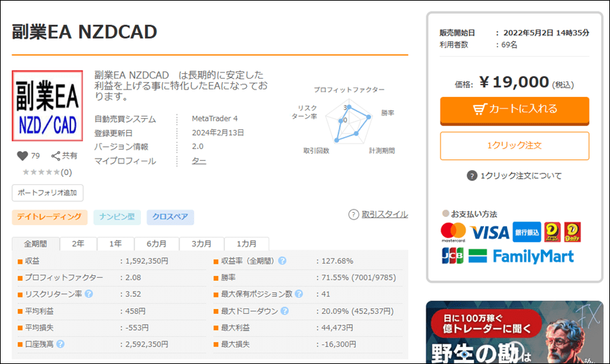Image resolution: width=610 pixels, height=364 pixels.
Task: Click the share icon labeled 共有
Action: (x=56, y=156)
